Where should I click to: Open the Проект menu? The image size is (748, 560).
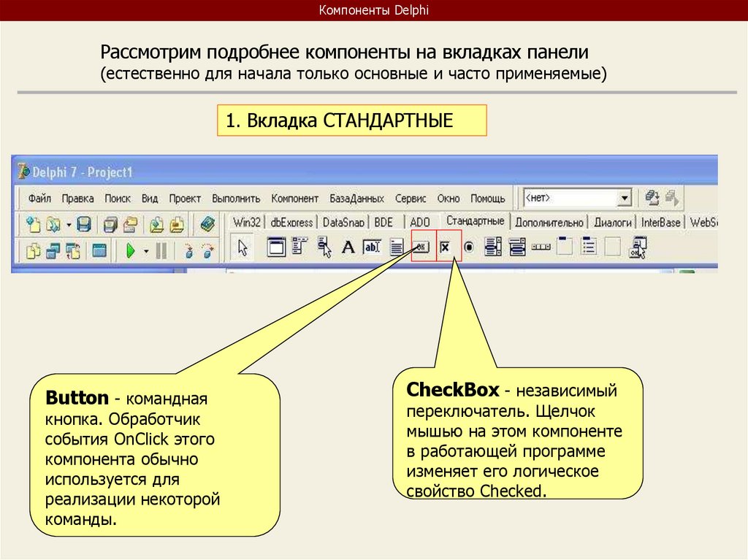pyautogui.click(x=185, y=199)
